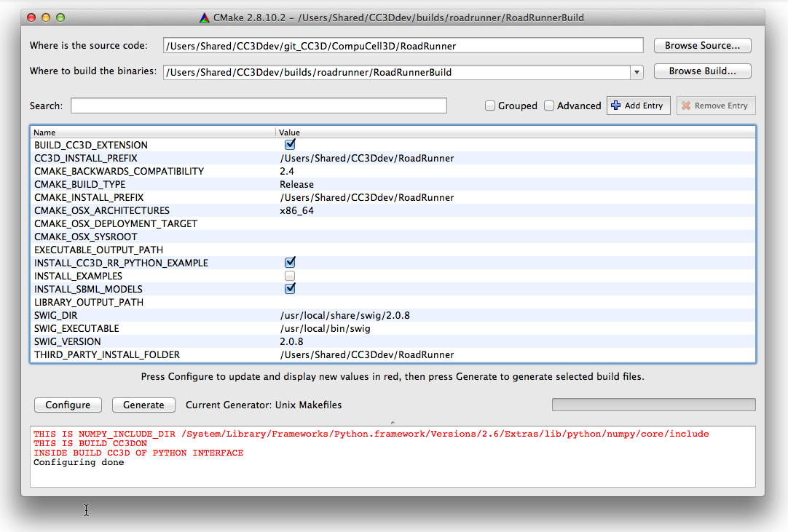Screen dimensions: 788x532
Task: Click the yellow minimize window button
Action: click(46, 17)
